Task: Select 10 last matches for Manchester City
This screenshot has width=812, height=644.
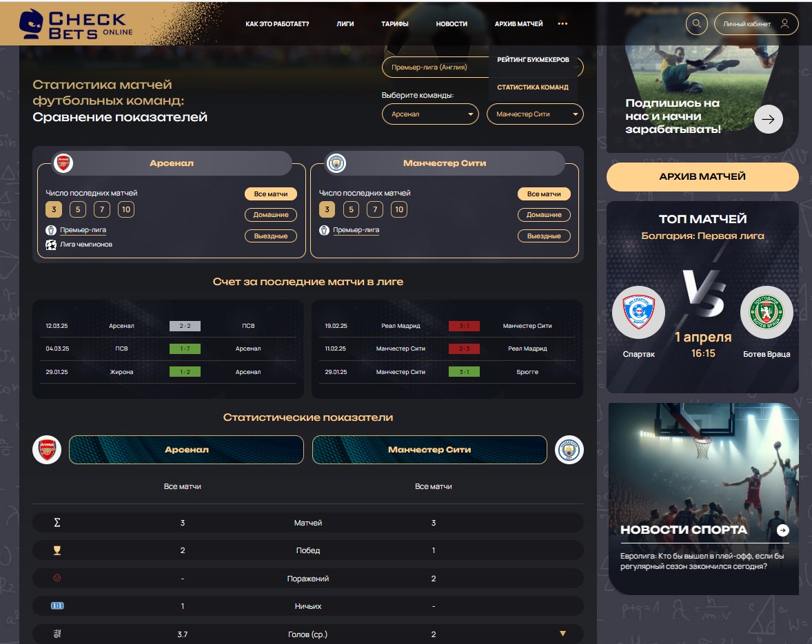Action: 398,209
